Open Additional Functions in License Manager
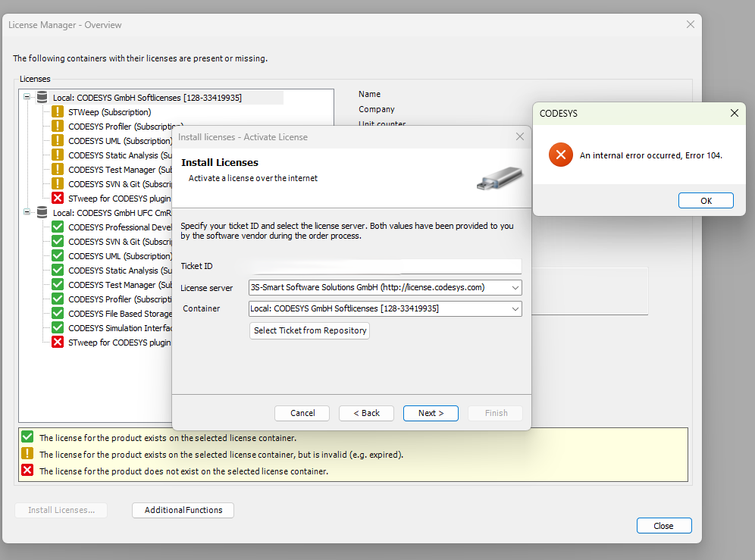 click(x=183, y=511)
